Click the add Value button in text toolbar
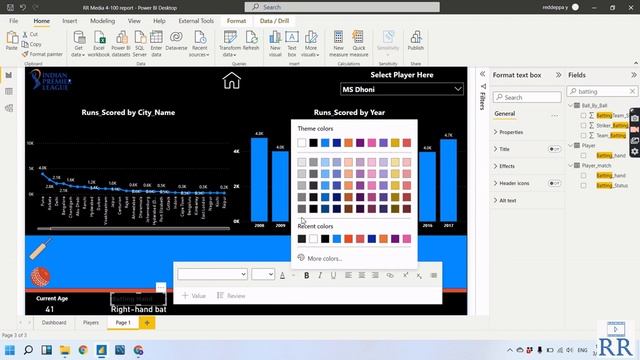The image size is (640, 360). 193,296
